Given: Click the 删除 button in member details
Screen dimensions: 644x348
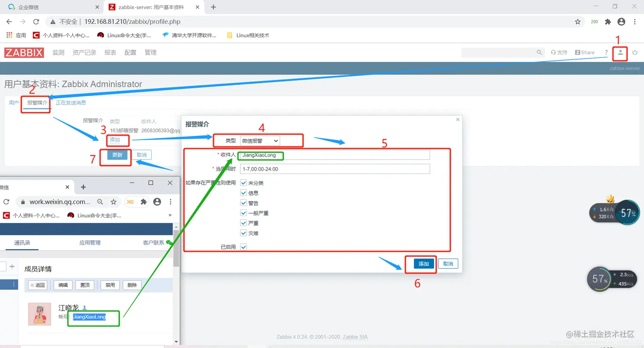Looking at the screenshot, I should click(132, 285).
